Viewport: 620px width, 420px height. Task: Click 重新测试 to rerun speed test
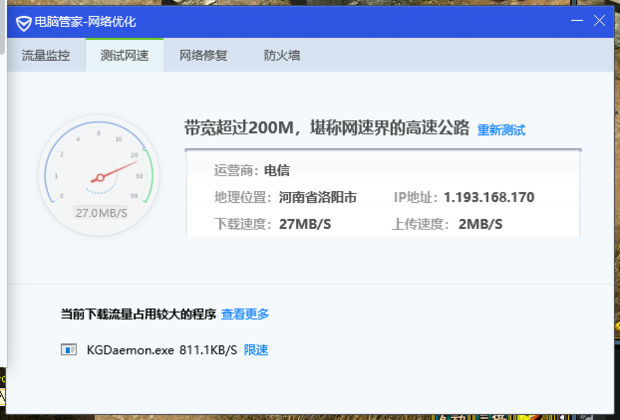point(501,130)
